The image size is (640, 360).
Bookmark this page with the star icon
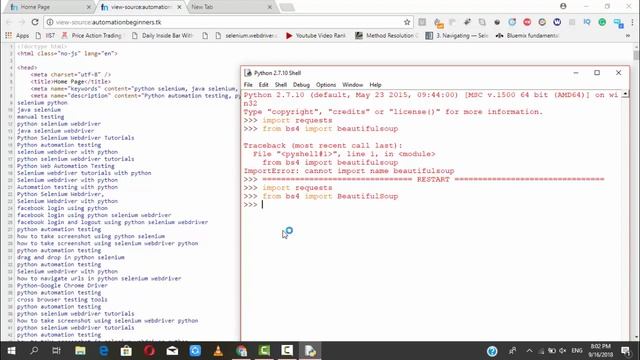pos(407,22)
